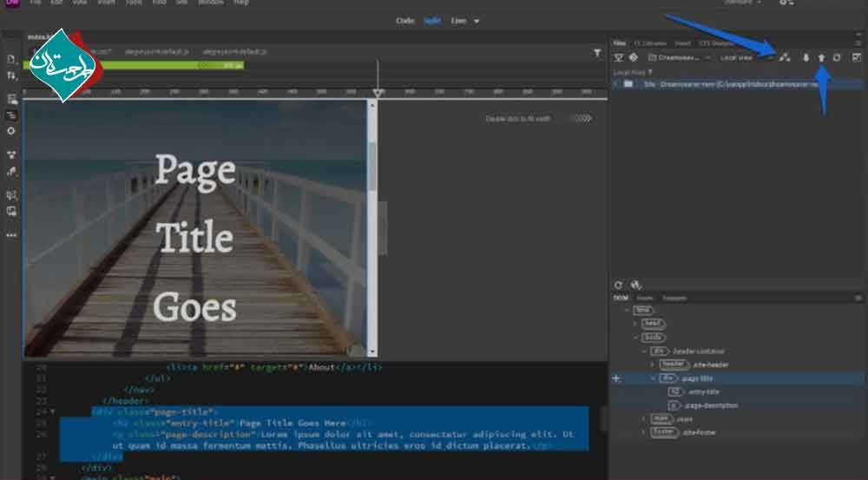Open the site selector dropdown
The width and height of the screenshot is (868, 480).
(x=680, y=57)
